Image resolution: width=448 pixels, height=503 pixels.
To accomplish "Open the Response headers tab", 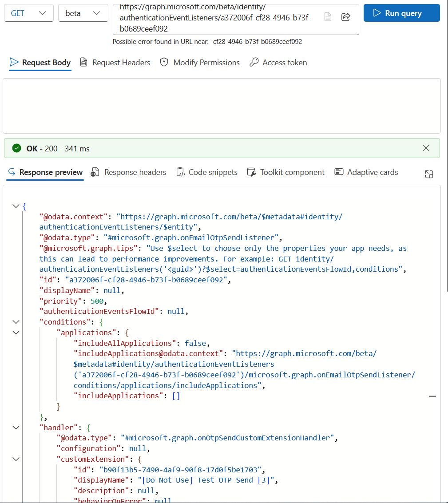I will pos(129,172).
